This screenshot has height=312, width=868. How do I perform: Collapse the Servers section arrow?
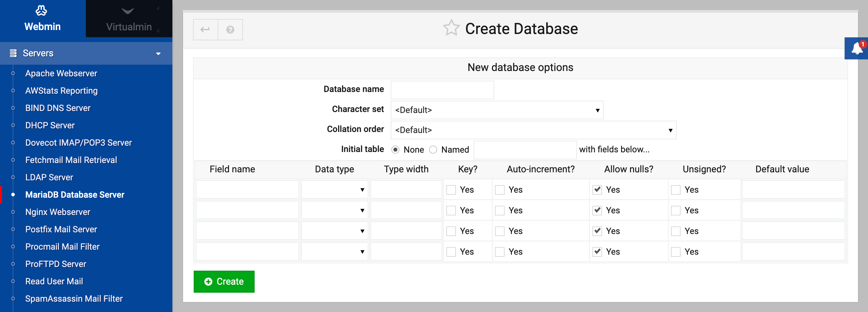(x=158, y=54)
